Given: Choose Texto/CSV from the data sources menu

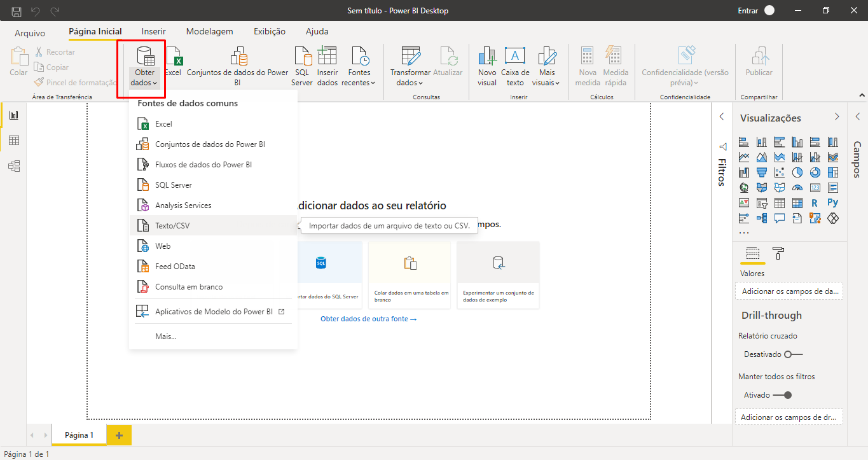Looking at the screenshot, I should [x=213, y=226].
